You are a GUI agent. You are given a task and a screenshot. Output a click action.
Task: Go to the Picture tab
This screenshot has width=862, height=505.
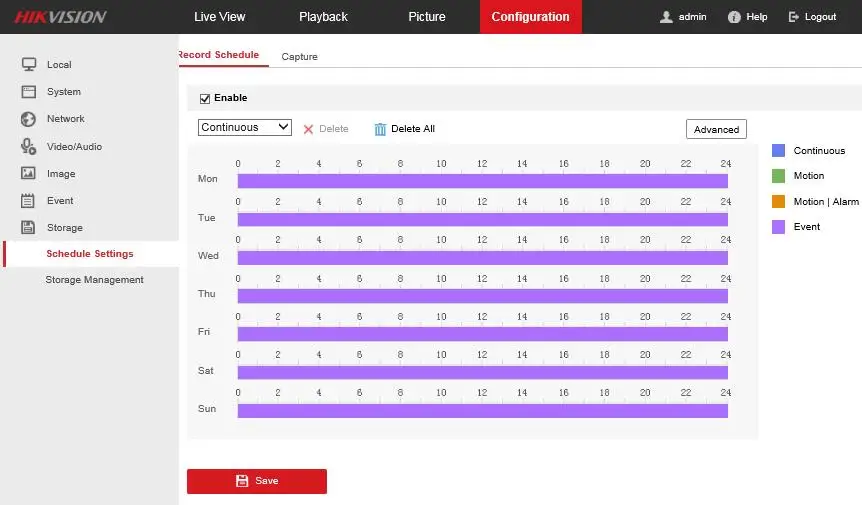point(427,17)
